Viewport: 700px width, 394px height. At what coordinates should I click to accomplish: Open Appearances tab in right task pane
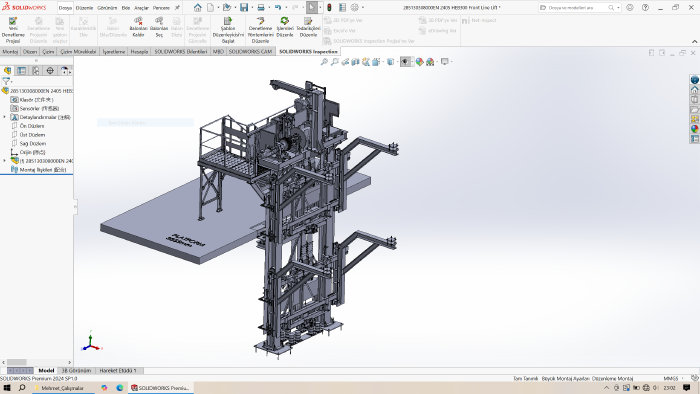coord(695,129)
